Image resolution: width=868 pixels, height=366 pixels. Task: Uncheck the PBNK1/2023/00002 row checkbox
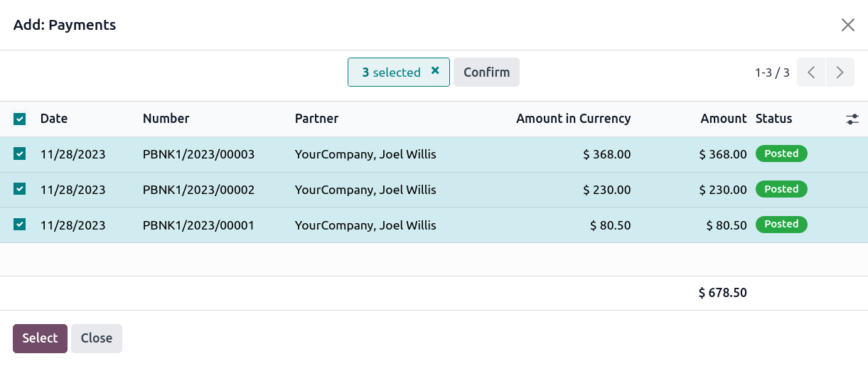20,189
